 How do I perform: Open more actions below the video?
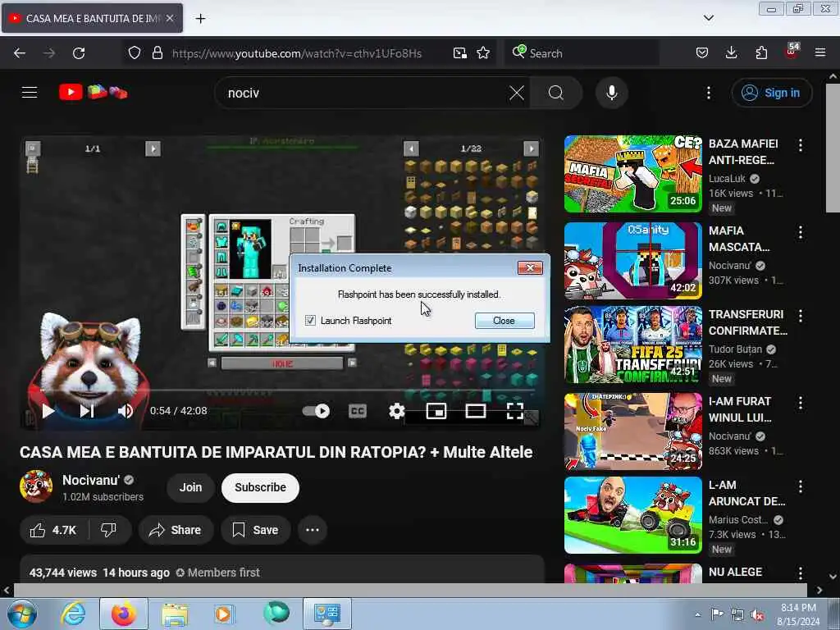[313, 530]
